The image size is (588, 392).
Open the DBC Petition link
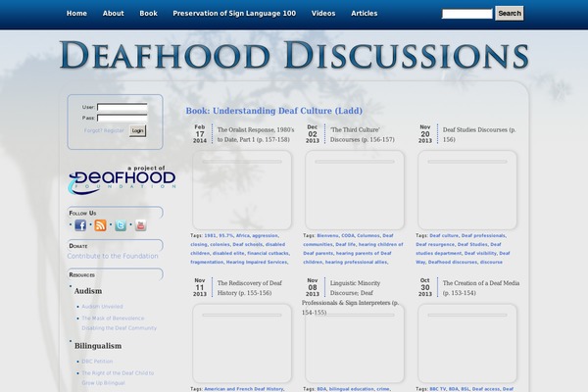[97, 362]
